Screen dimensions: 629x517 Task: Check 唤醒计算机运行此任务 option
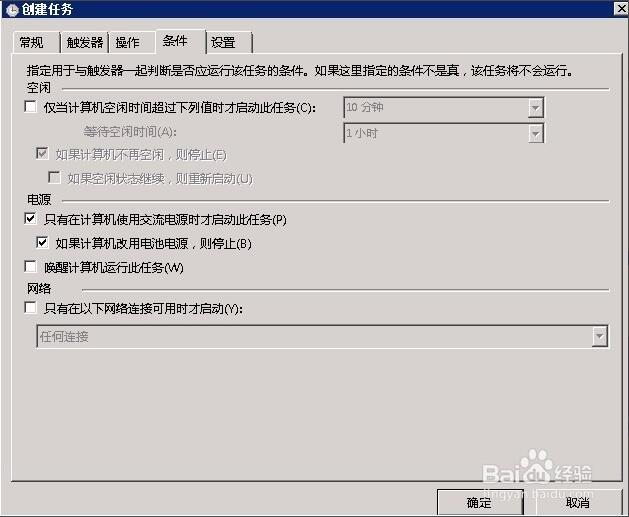(x=30, y=267)
